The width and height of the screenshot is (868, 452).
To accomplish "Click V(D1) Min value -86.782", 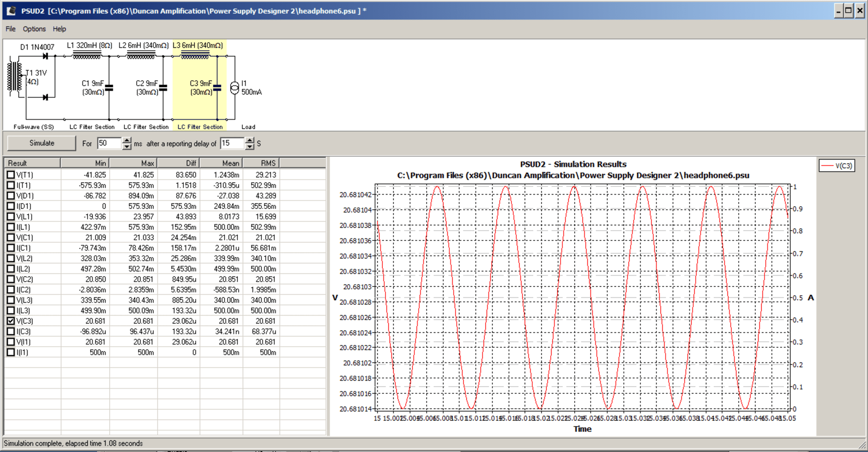I will (x=95, y=196).
